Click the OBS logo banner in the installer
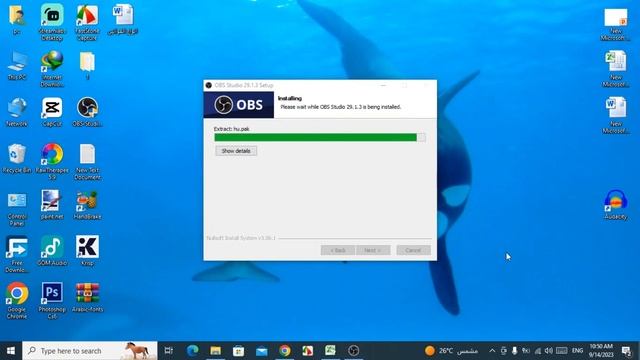The width and height of the screenshot is (640, 360). tap(239, 105)
